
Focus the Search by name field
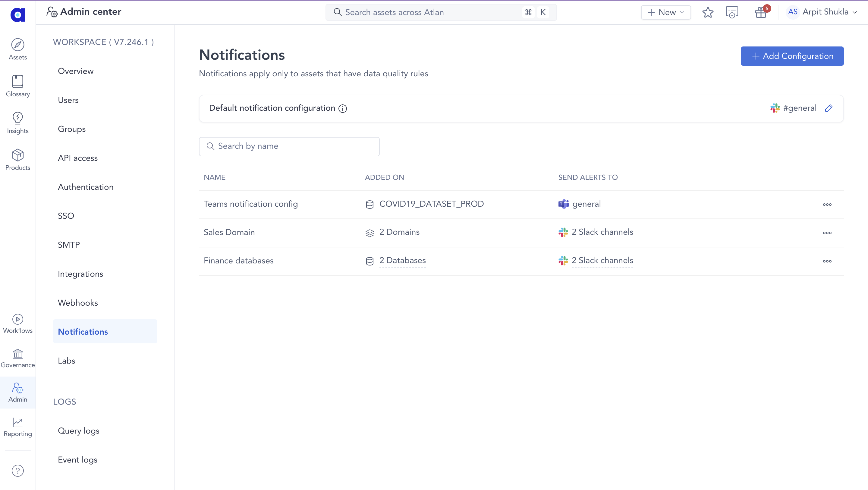tap(289, 146)
